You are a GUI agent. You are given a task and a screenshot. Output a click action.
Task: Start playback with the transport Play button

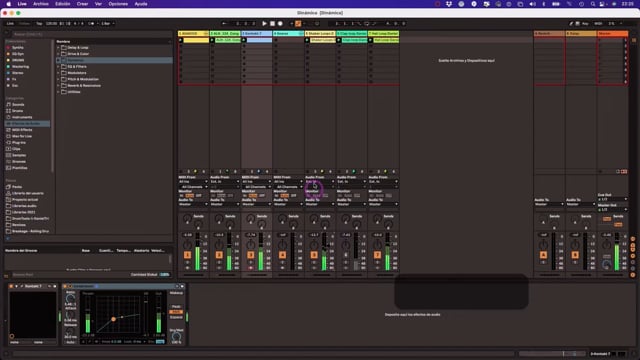tap(264, 24)
